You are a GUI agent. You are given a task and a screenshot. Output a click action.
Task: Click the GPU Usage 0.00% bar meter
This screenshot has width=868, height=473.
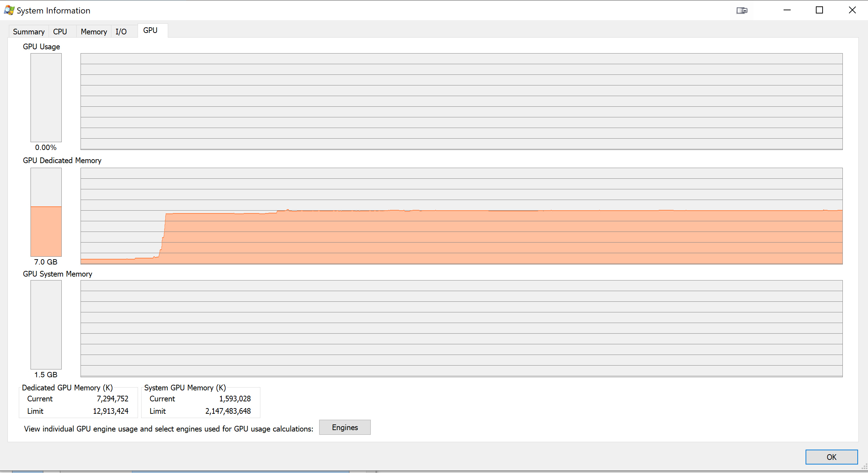point(46,98)
